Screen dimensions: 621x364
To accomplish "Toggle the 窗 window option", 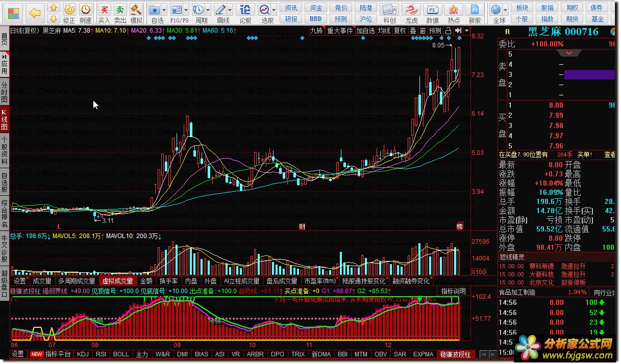I will coord(423,31).
